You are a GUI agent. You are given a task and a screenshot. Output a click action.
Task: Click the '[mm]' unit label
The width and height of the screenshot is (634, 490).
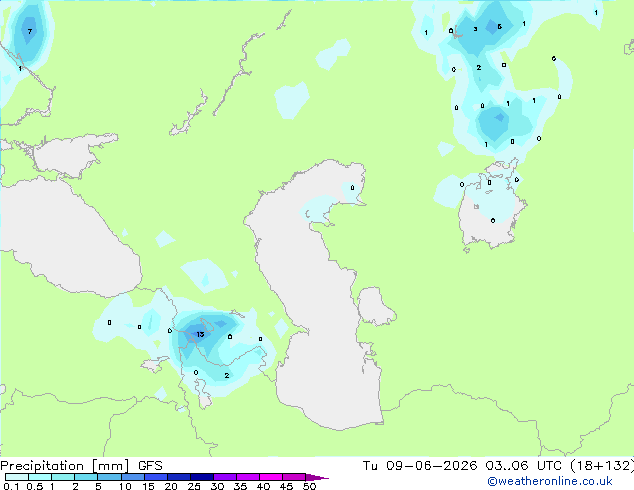110,466
